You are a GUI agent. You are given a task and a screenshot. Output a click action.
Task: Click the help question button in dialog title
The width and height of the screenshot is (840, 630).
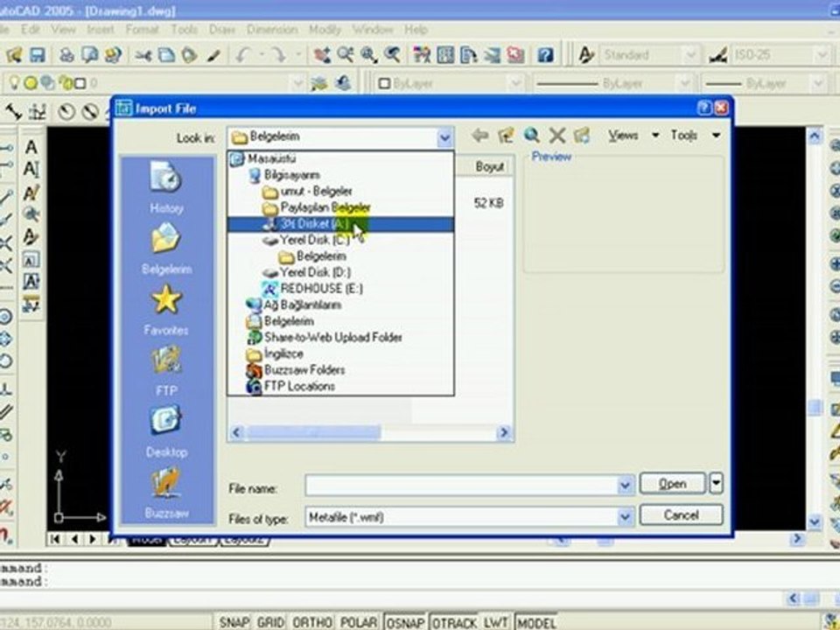tap(704, 108)
